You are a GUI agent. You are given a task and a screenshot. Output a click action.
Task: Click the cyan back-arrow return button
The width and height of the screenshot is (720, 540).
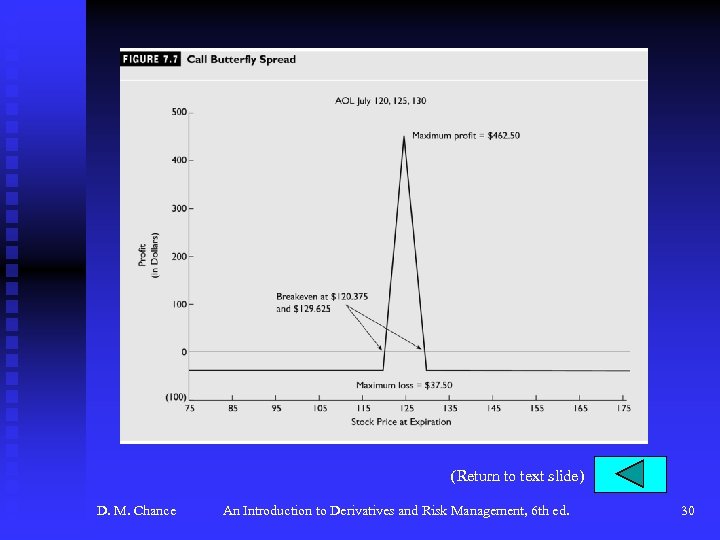pyautogui.click(x=630, y=474)
